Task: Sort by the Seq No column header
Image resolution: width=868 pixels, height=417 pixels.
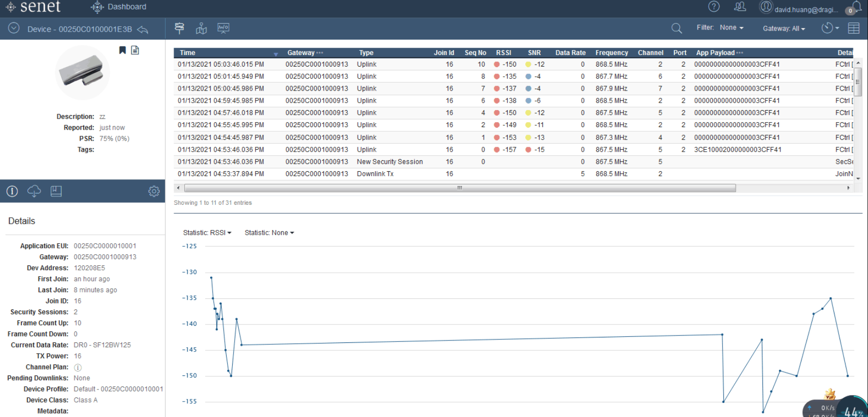Action: [475, 53]
